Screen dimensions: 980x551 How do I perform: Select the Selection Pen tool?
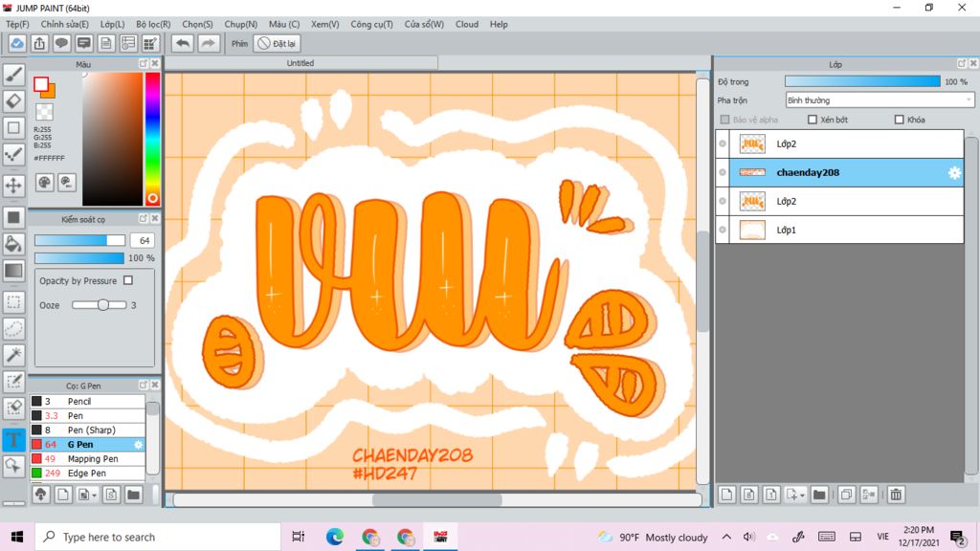13,382
